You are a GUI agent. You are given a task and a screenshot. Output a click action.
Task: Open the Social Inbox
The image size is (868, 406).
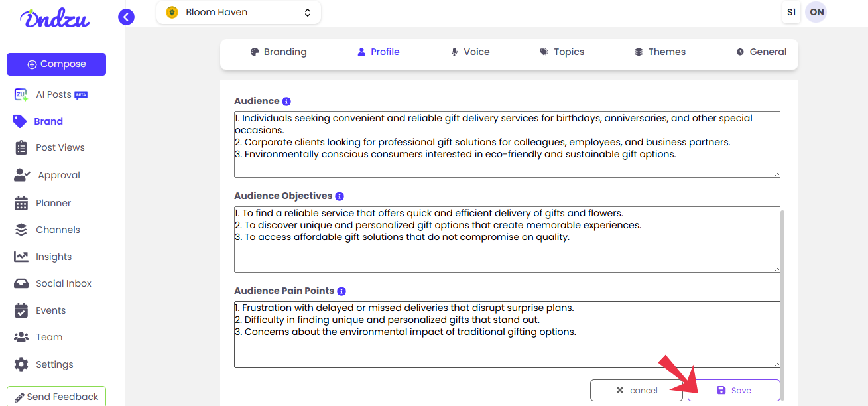(x=64, y=283)
